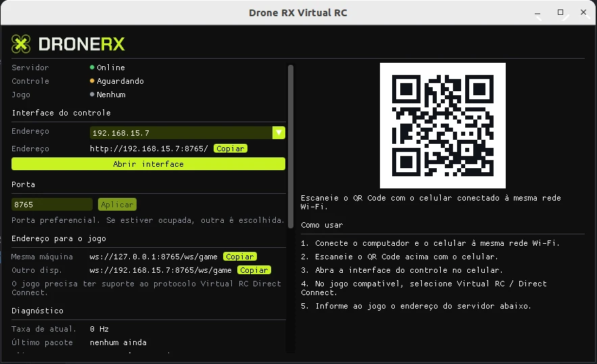Click the 'Outro disp.' label
This screenshot has height=364, width=597.
pyautogui.click(x=37, y=270)
